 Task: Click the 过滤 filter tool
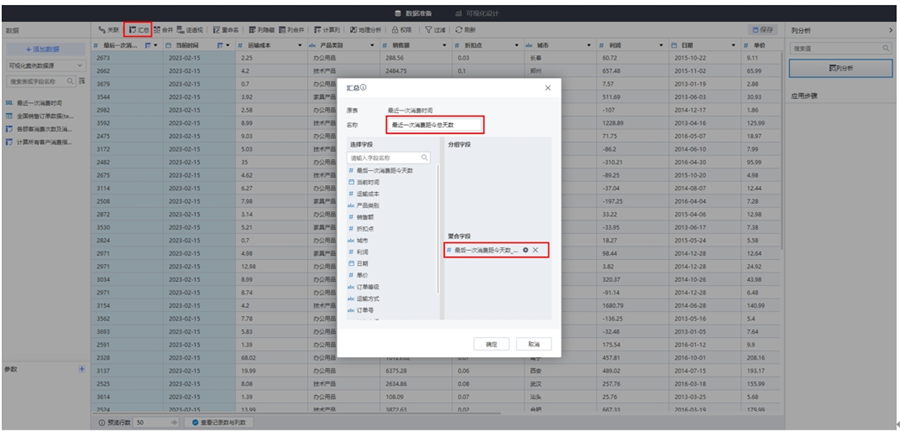[435, 30]
